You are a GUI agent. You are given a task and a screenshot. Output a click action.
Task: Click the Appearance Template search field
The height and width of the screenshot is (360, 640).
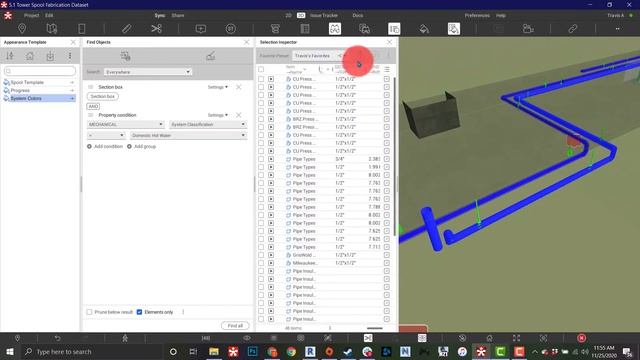click(x=40, y=71)
